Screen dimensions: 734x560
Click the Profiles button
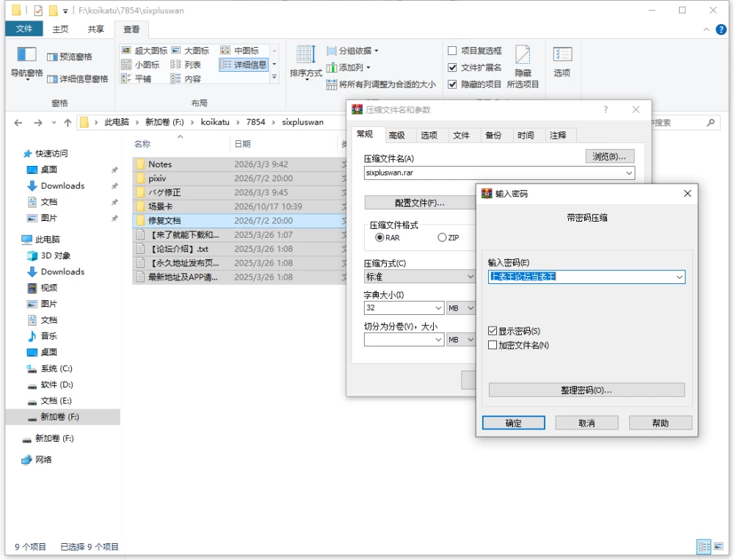(419, 203)
